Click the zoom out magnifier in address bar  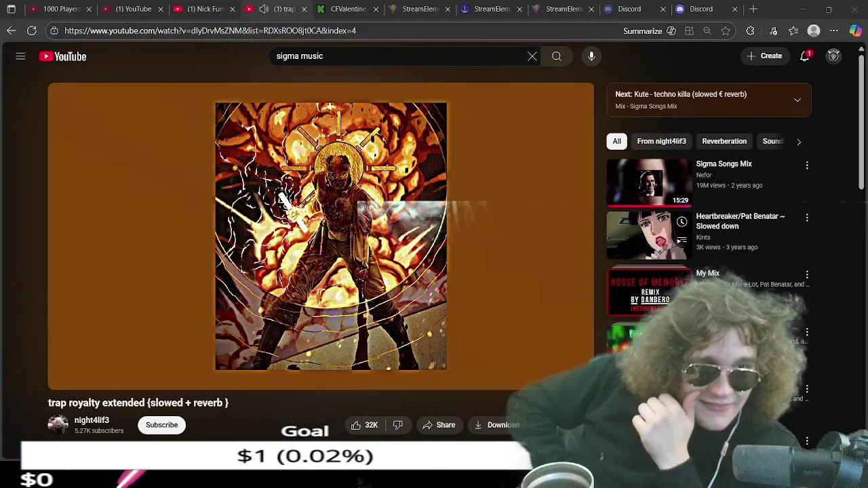[707, 30]
